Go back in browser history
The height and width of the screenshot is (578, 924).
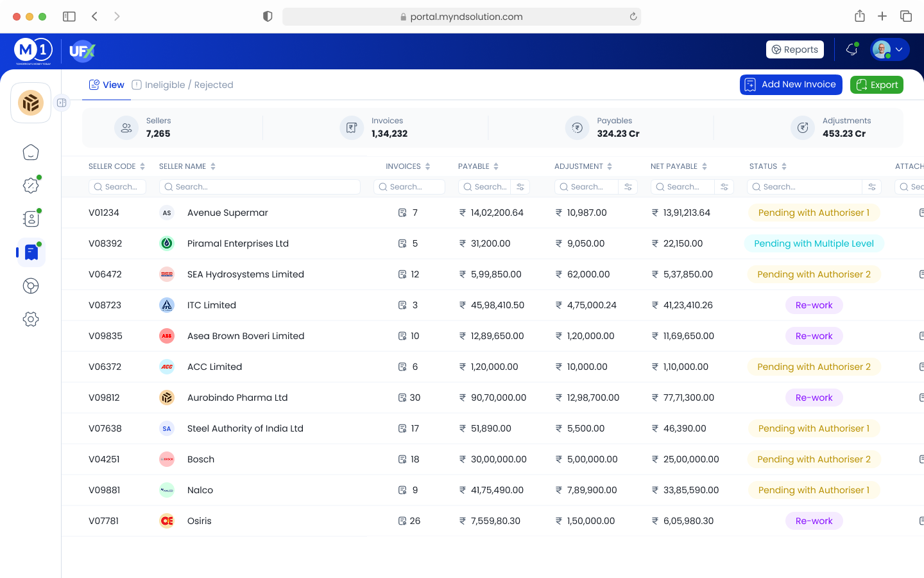(x=94, y=17)
